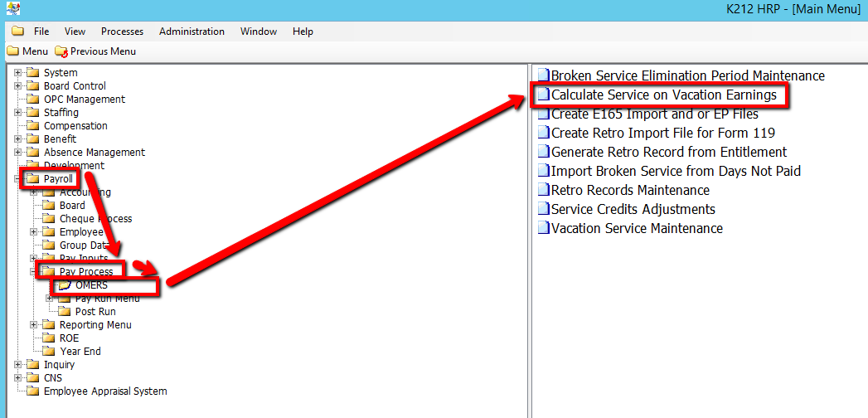
Task: Expand the Board Control tree node
Action: pos(17,86)
